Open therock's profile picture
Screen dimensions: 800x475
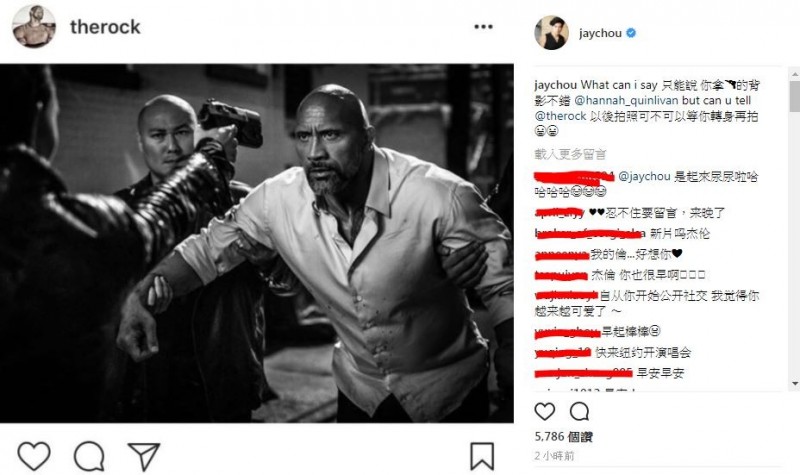coord(34,26)
